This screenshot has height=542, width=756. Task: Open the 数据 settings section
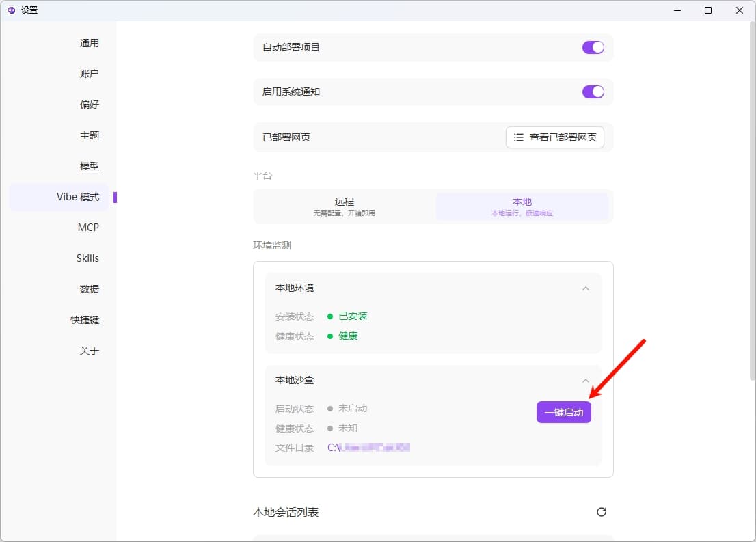[89, 289]
